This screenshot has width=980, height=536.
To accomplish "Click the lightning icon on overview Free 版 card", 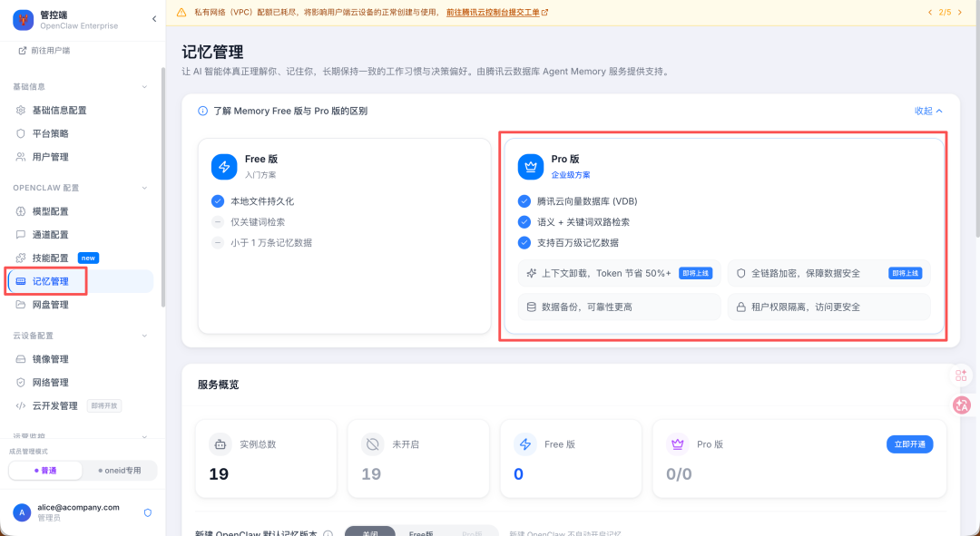I will [525, 444].
